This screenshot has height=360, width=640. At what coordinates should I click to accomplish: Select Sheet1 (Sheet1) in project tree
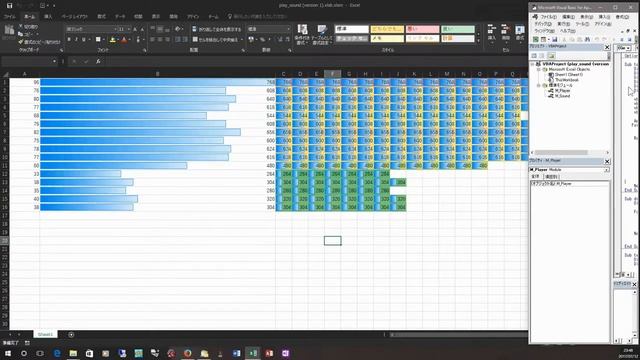coord(568,75)
